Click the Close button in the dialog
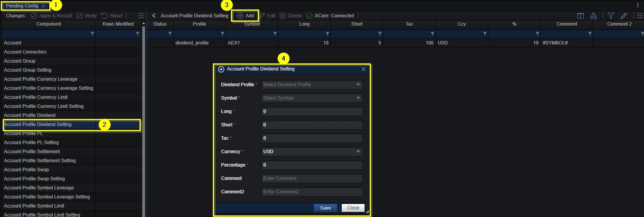Screen dimensions: 644x217 [x=353, y=208]
